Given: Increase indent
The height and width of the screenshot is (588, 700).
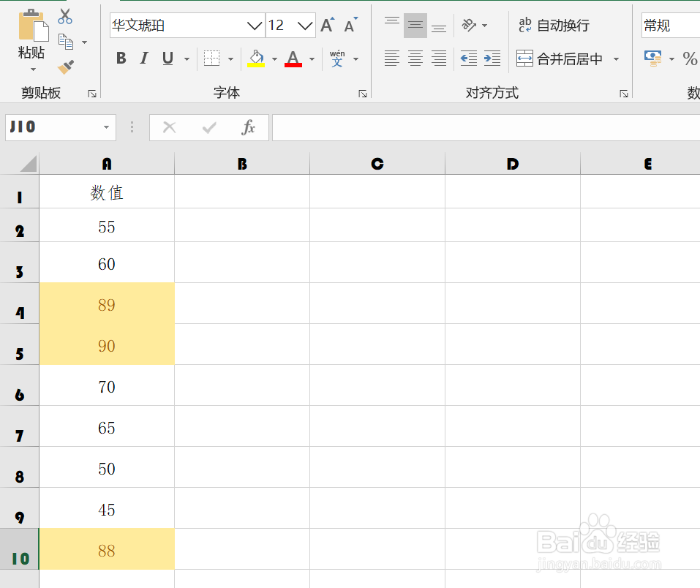Looking at the screenshot, I should (492, 59).
